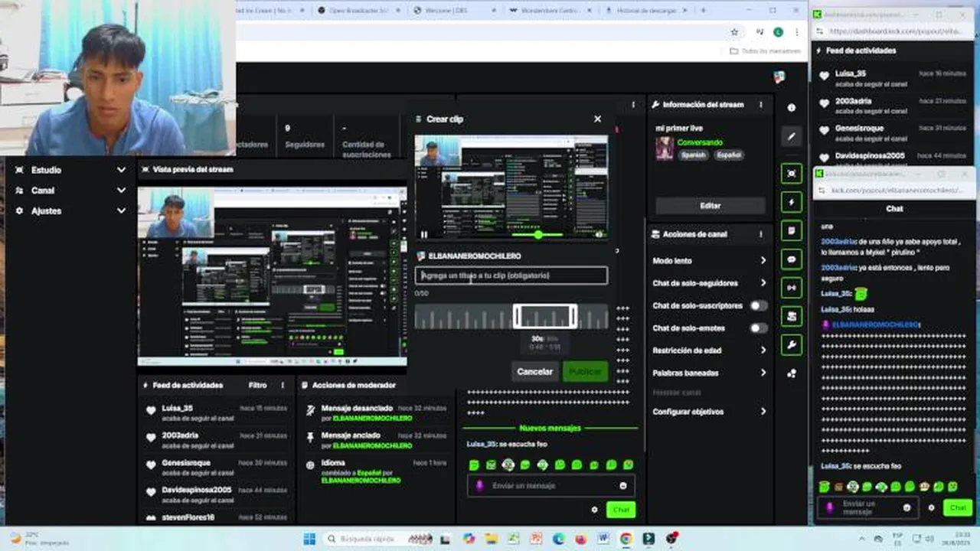980x551 pixels.
Task: Expand the Canal sidebar section
Action: (69, 191)
